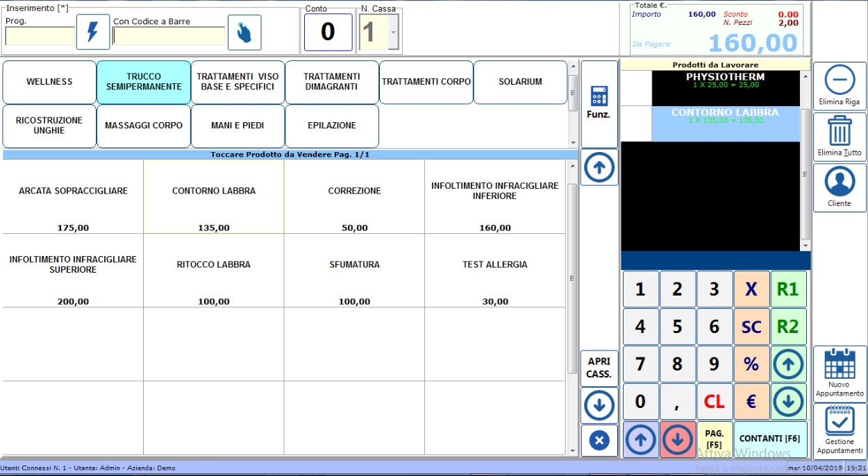Click the Con Codice a Barre field

(x=169, y=36)
